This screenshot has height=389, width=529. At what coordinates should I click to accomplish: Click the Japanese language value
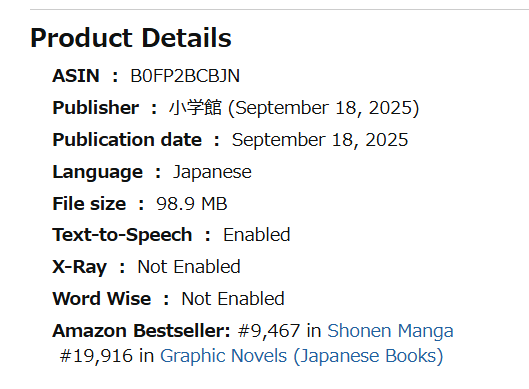212,172
